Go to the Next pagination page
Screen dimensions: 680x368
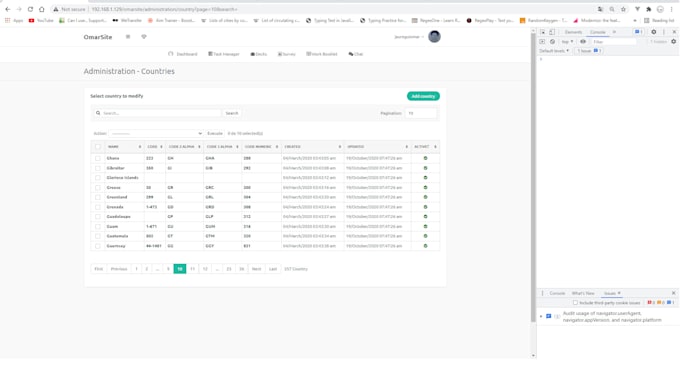[257, 269]
